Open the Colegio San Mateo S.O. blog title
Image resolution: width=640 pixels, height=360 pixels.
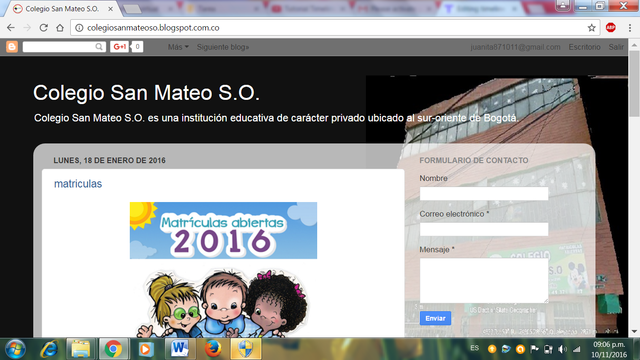tap(146, 93)
